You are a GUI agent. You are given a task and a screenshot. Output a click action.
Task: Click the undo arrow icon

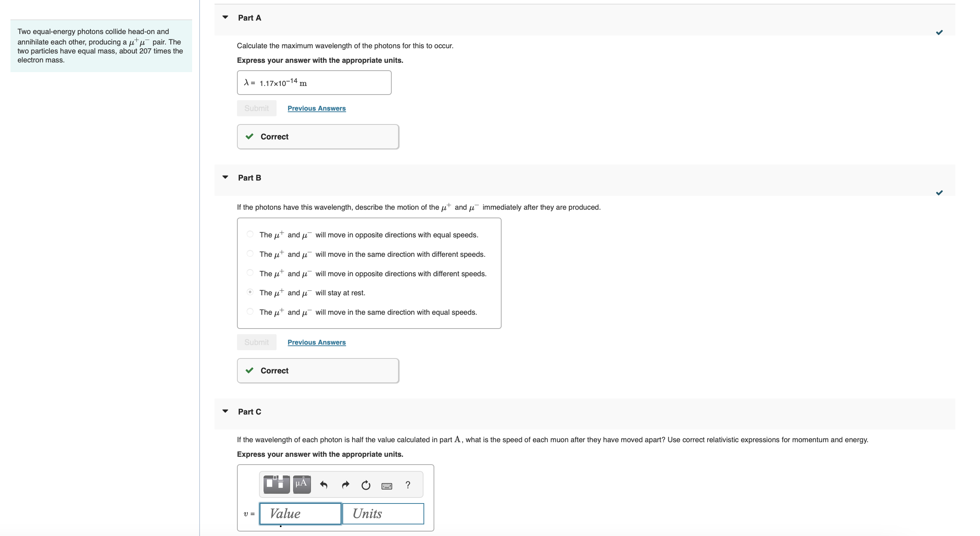pos(324,485)
